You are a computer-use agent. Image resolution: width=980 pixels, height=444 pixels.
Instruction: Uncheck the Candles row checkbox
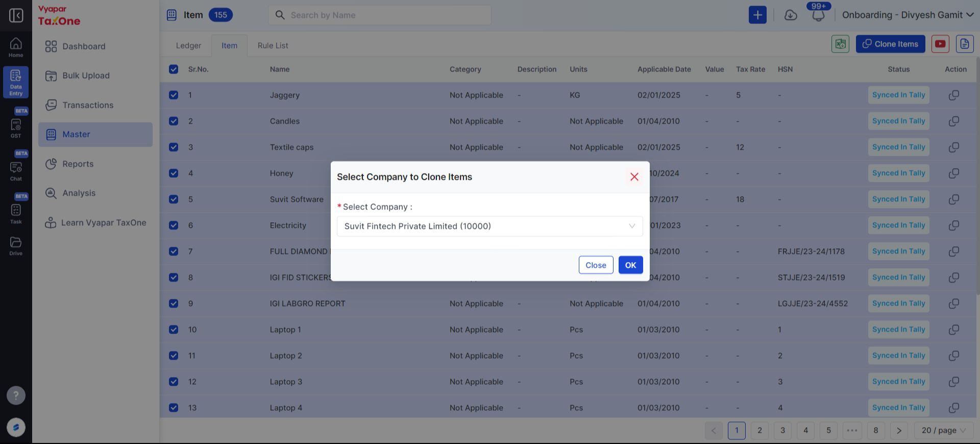pos(174,121)
